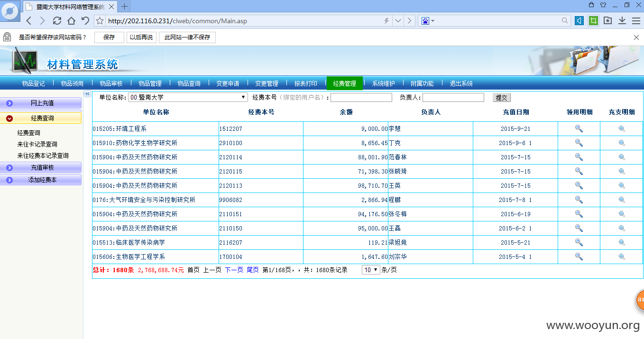The height and width of the screenshot is (339, 644).
Task: Open the browser hamburger menu
Action: [636, 20]
